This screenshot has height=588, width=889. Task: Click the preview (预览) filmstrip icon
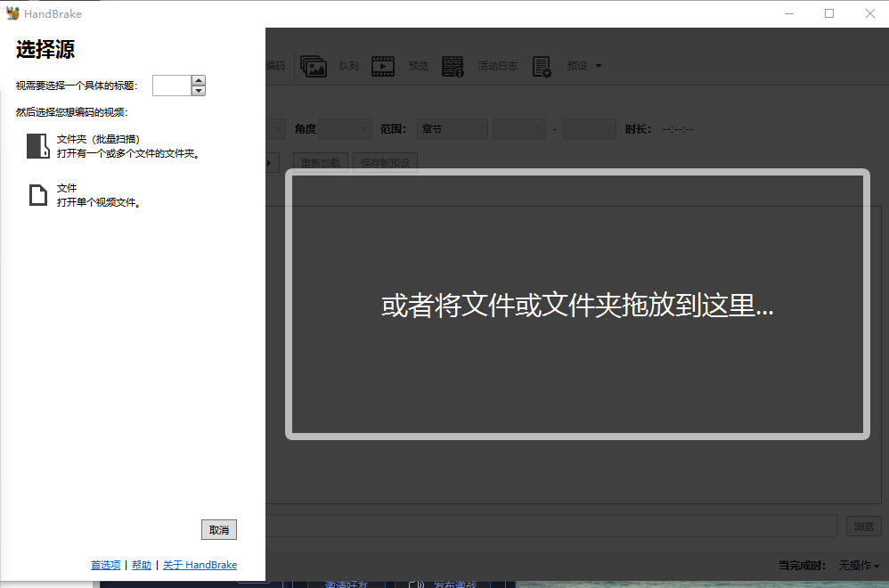click(x=383, y=66)
